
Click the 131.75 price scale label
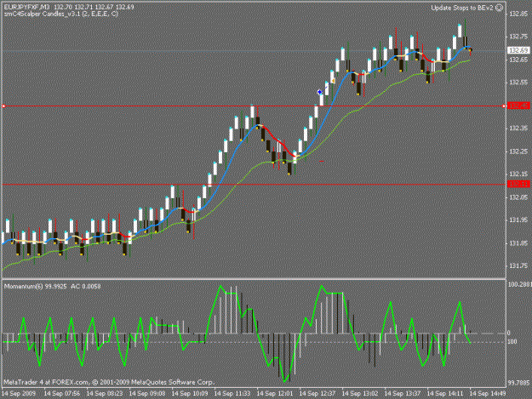pos(518,265)
